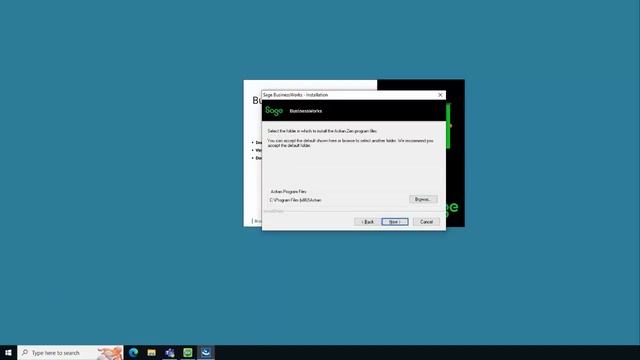Open the green Sage app taskbar icon
The width and height of the screenshot is (640, 360).
pos(188,353)
